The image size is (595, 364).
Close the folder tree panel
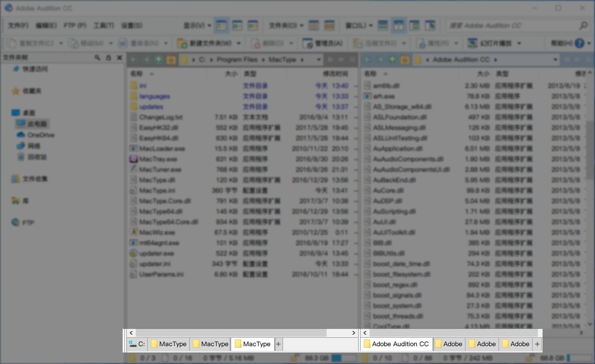coord(120,57)
